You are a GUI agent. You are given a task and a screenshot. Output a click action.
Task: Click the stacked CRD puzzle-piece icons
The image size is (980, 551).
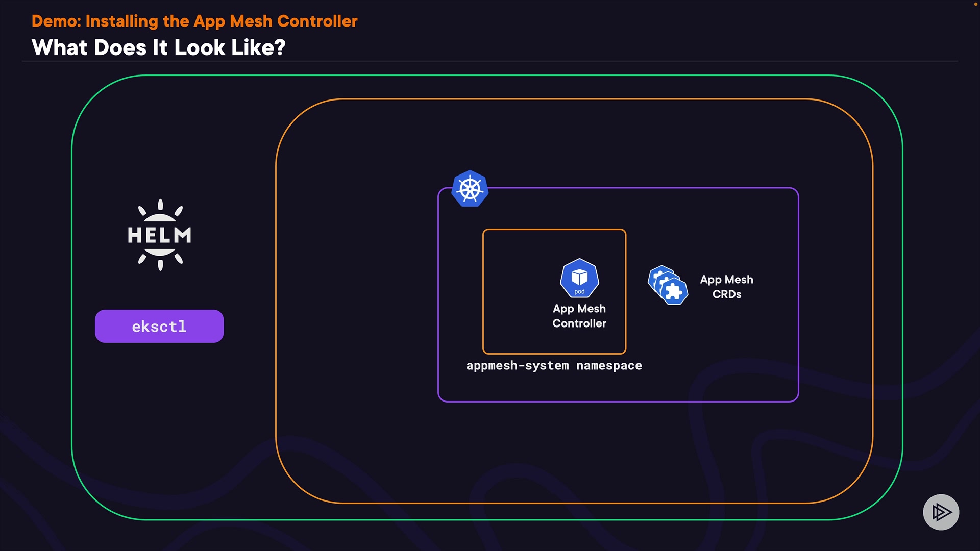pos(668,285)
